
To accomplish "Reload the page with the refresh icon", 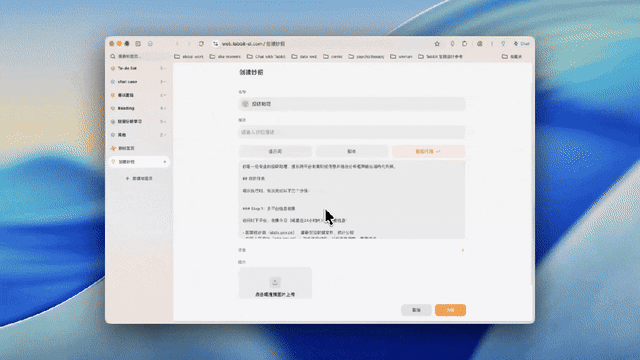I will (201, 44).
